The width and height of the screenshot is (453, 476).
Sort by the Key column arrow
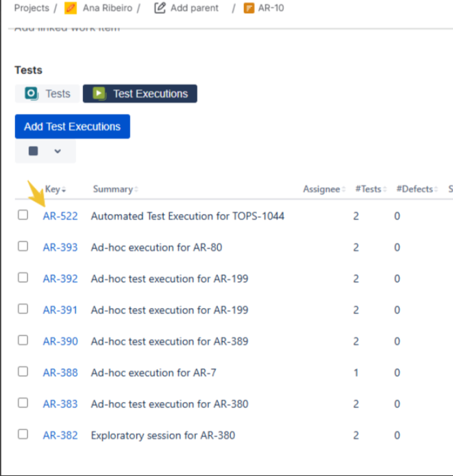[x=64, y=190]
